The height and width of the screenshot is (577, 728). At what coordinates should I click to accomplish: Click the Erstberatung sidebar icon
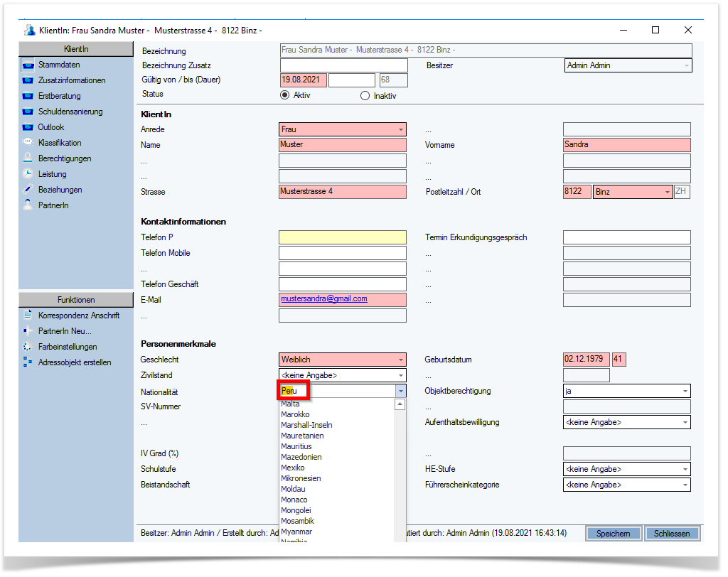pyautogui.click(x=28, y=96)
